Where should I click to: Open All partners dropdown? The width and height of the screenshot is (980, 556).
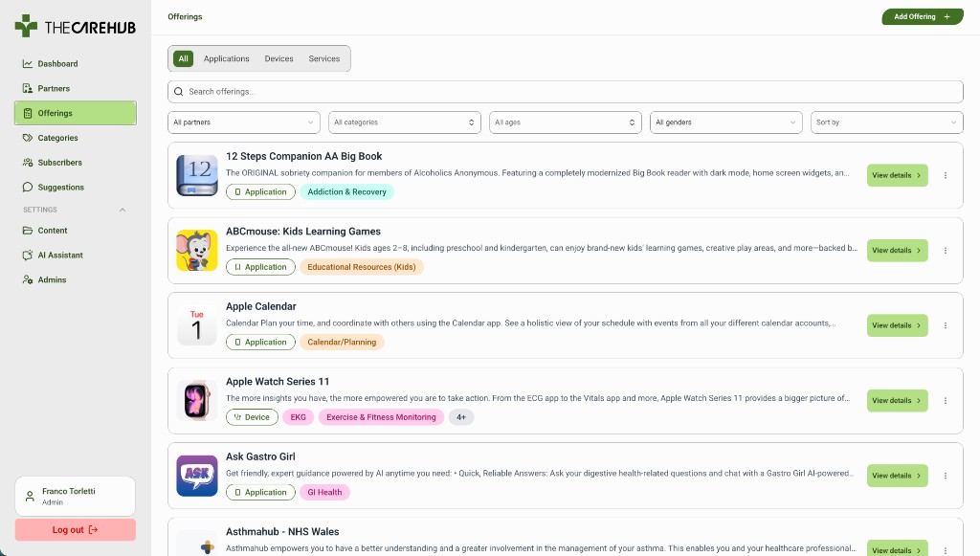[x=244, y=122]
